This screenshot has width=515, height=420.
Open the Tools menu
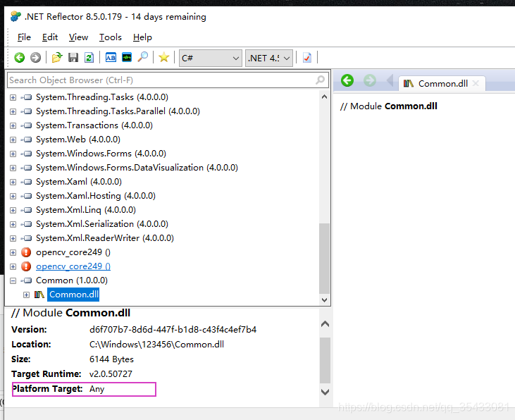click(x=111, y=37)
